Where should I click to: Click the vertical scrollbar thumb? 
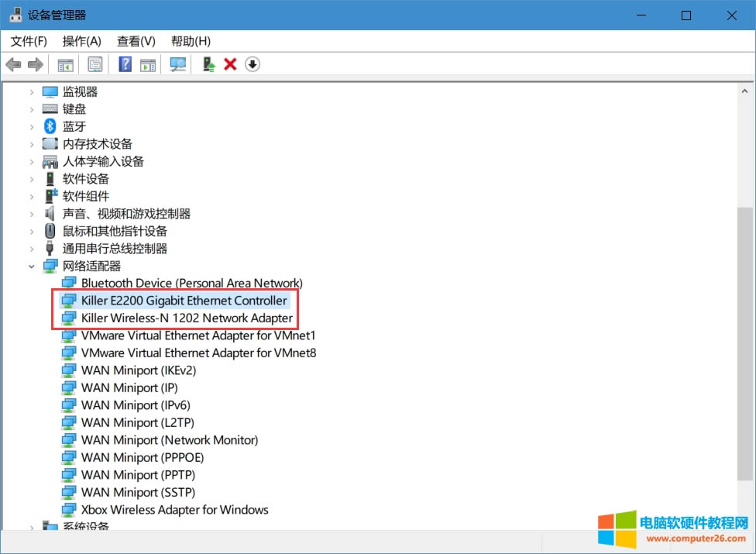coord(745,343)
